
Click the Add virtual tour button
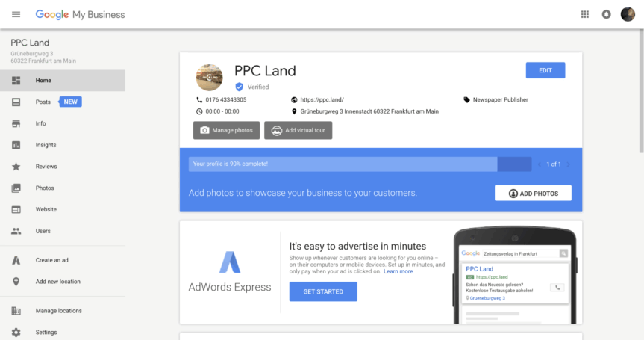298,130
